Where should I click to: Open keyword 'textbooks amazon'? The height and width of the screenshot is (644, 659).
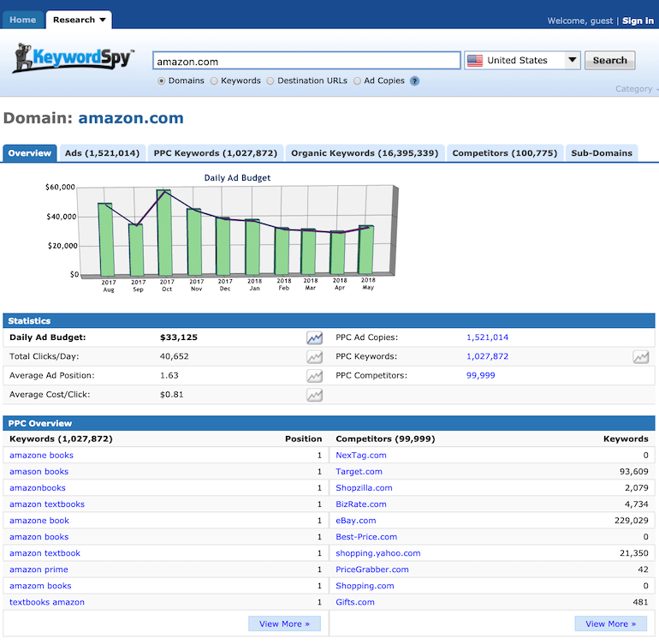coord(47,602)
